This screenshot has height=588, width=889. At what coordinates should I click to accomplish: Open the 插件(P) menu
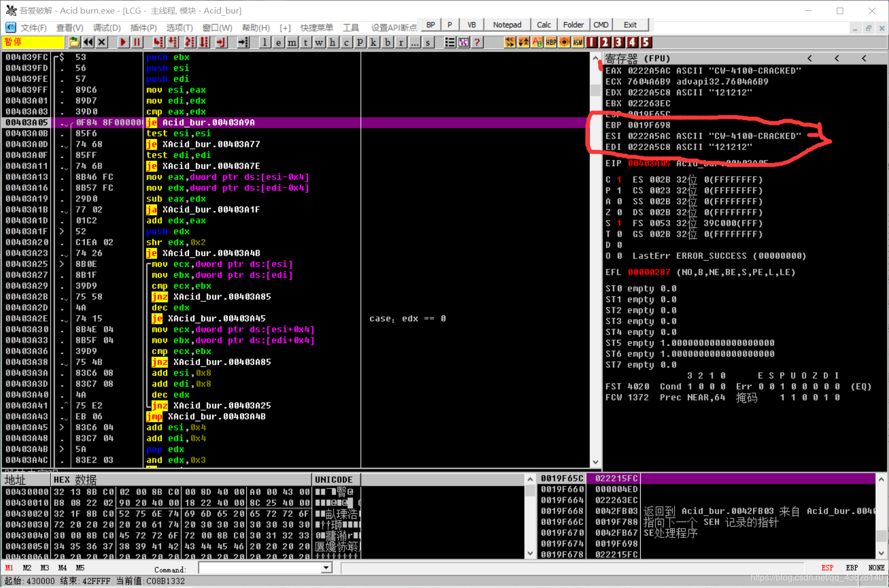[x=144, y=27]
